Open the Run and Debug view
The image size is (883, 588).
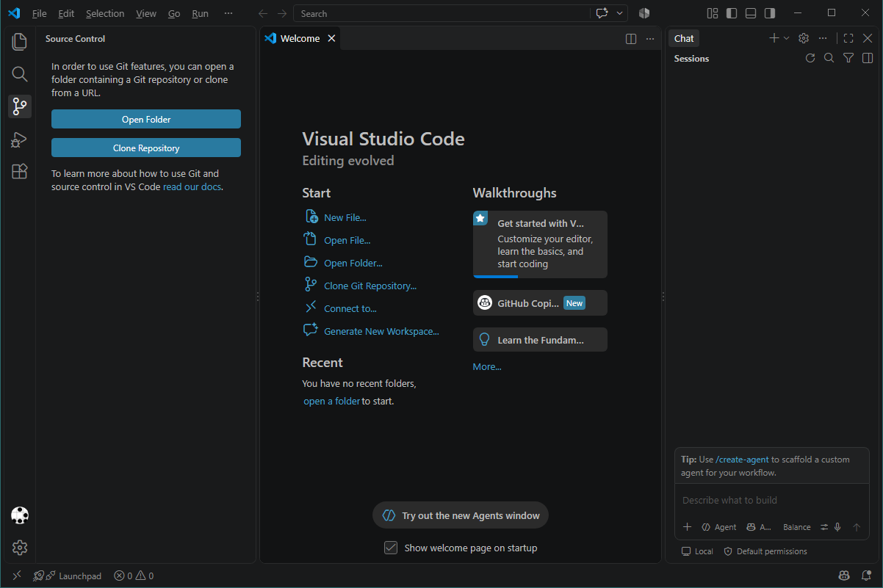tap(20, 139)
